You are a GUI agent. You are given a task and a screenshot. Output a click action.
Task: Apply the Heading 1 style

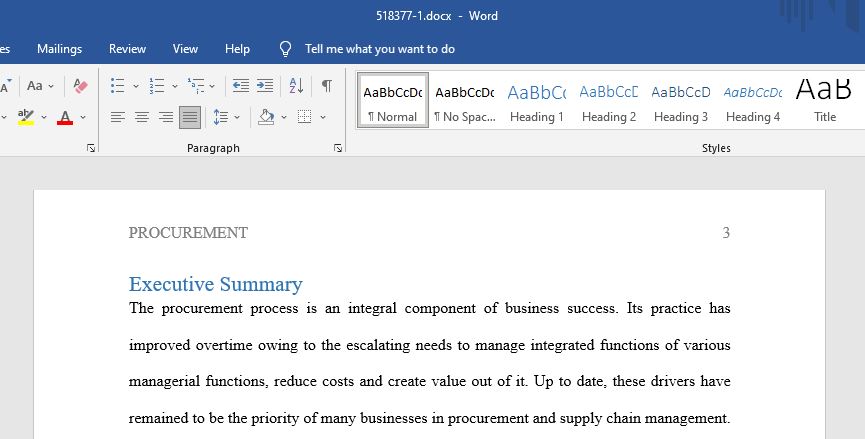pyautogui.click(x=537, y=100)
